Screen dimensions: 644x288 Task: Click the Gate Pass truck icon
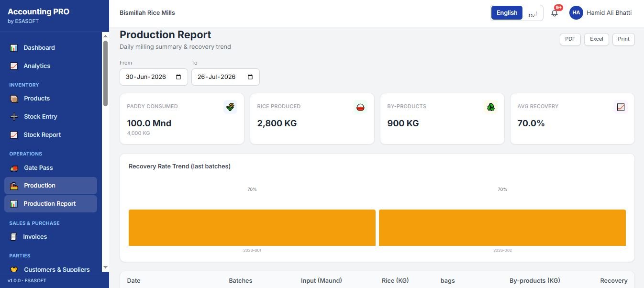(x=14, y=168)
